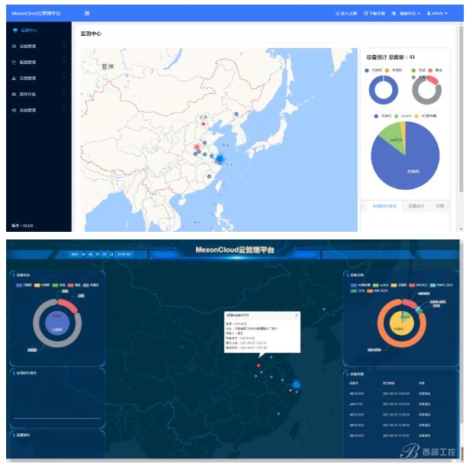Click the 下载手册 download manual button

pos(375,14)
